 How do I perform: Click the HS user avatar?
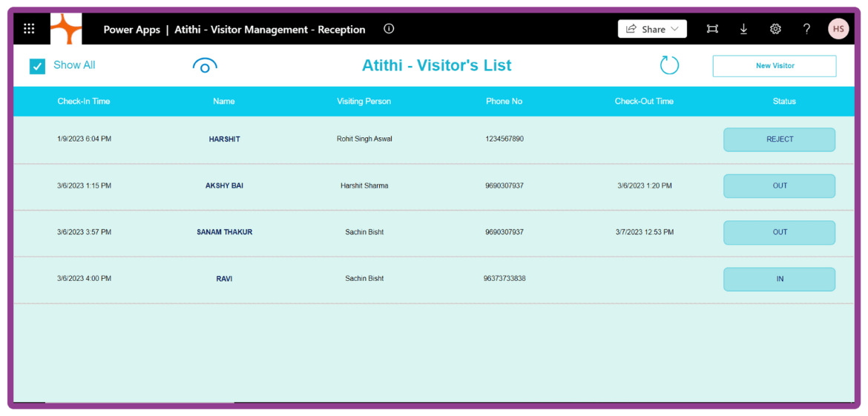[x=838, y=29]
